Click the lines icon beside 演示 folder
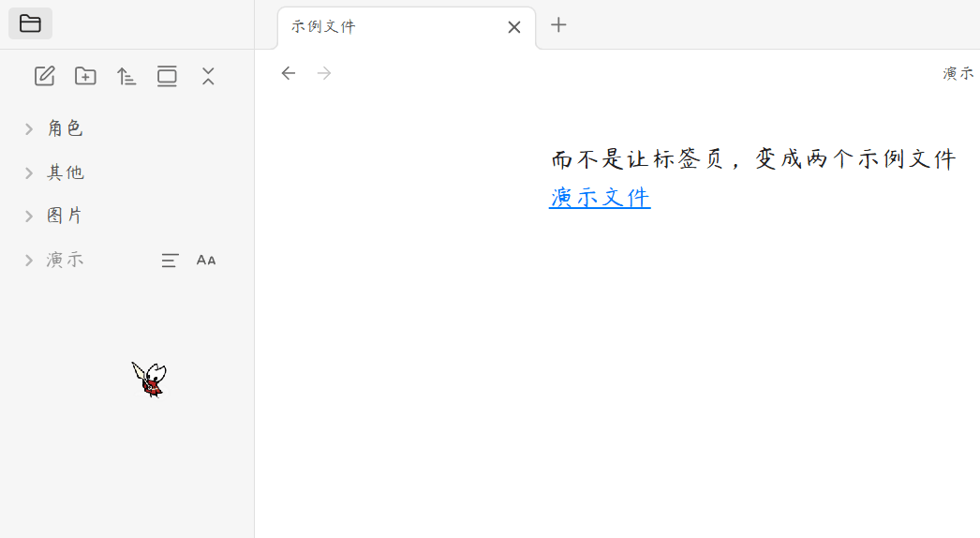This screenshot has width=980, height=538. coord(170,261)
